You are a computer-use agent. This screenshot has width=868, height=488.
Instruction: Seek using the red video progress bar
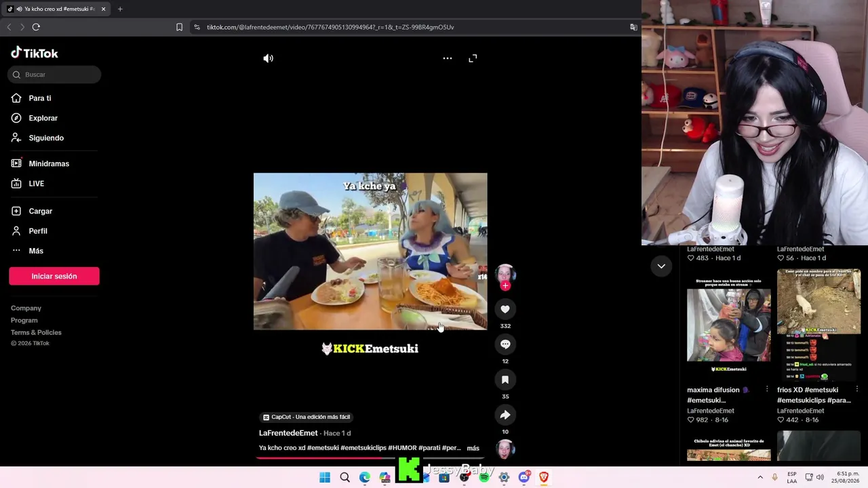tap(370, 457)
